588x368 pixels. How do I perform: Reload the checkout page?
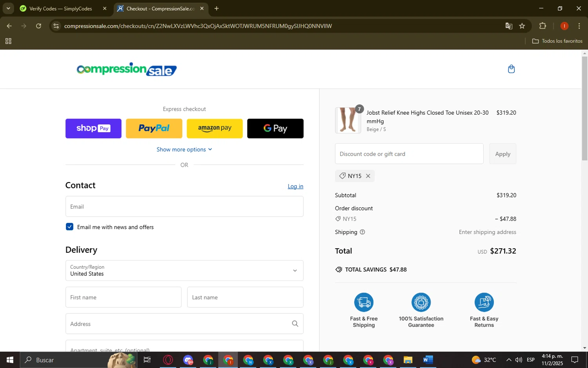(38, 26)
